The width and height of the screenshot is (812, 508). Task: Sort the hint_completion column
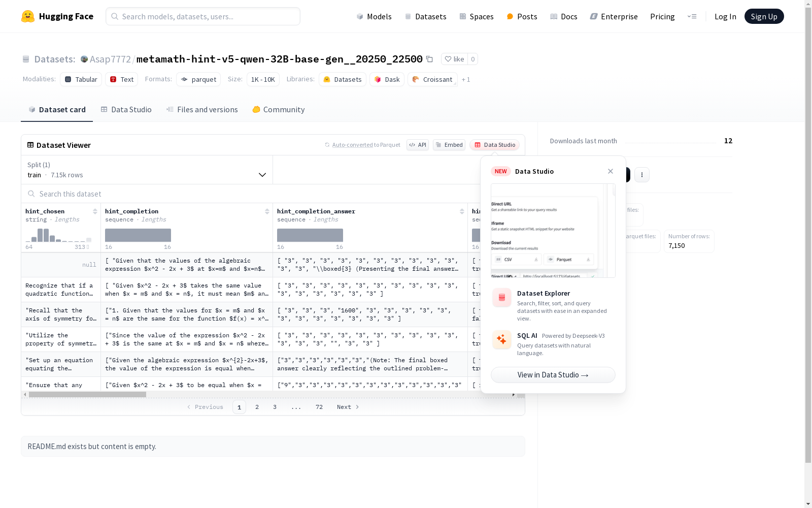(x=267, y=211)
